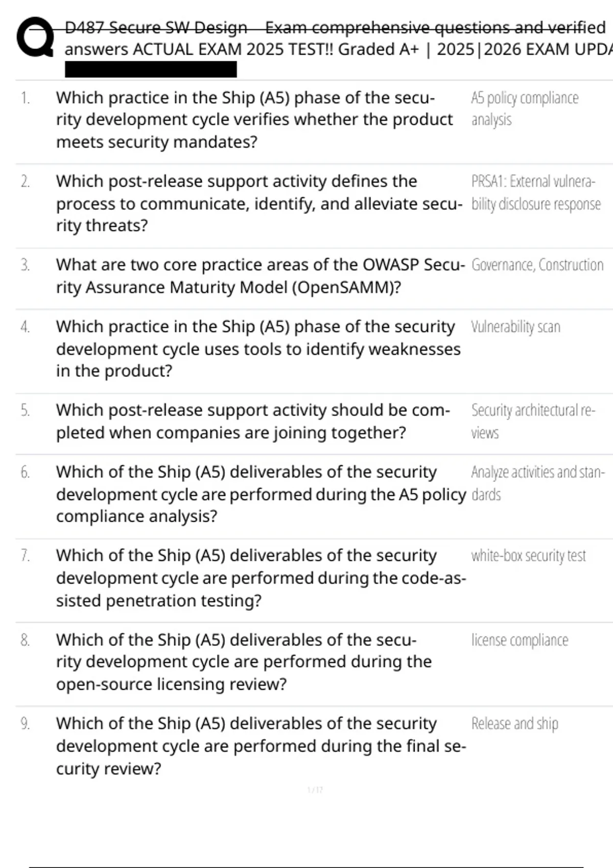The image size is (613, 868).
Task: Click the black redacted bar under the title
Action: [151, 69]
